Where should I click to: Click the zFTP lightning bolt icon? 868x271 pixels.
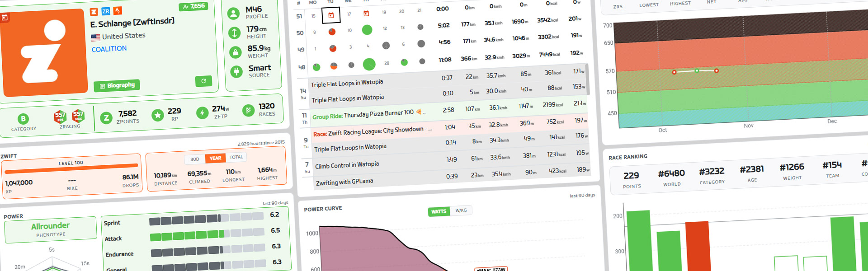point(202,112)
